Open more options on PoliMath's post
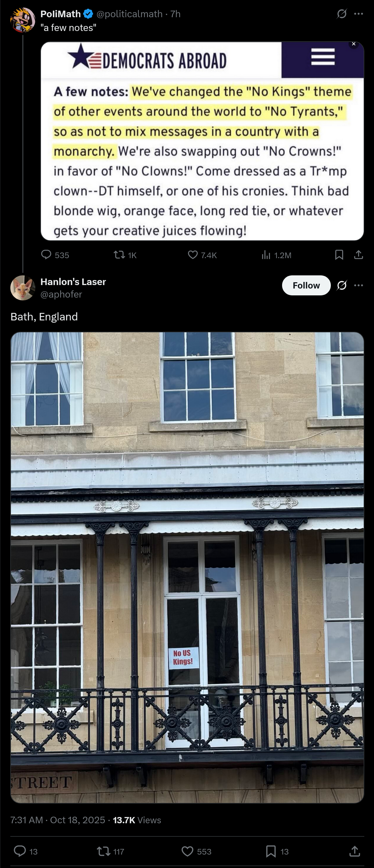Viewport: 374px width, 868px height. coord(358,14)
